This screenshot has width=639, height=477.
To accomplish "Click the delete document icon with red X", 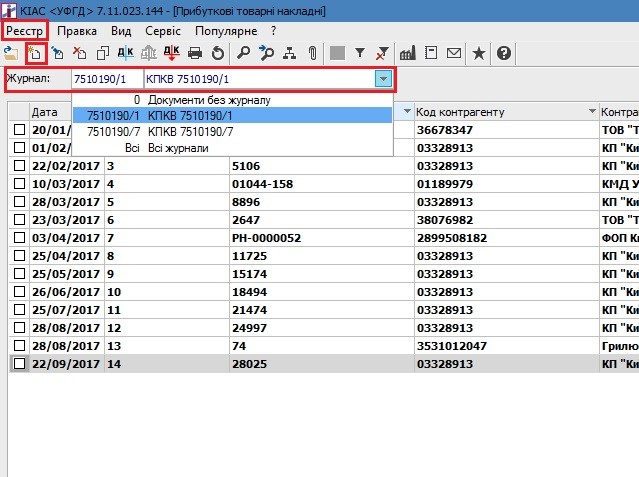I will [80, 53].
